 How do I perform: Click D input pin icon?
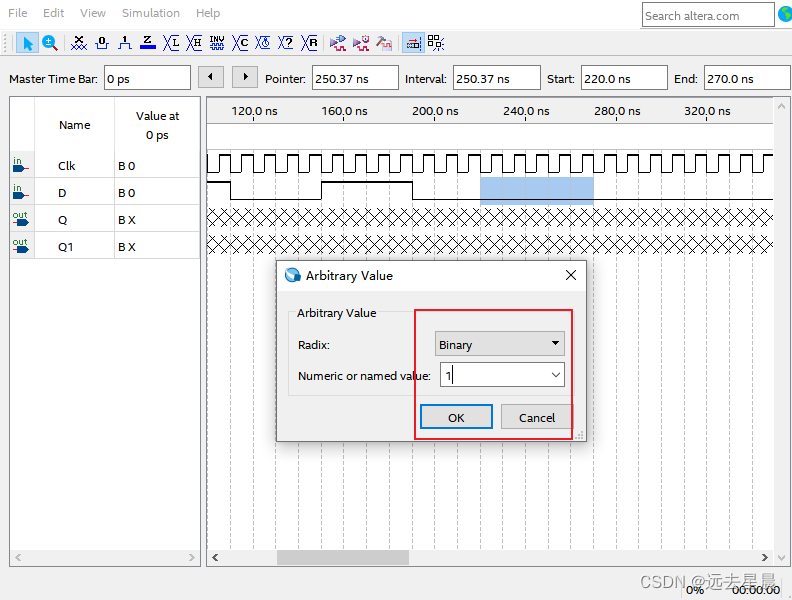pyautogui.click(x=20, y=192)
